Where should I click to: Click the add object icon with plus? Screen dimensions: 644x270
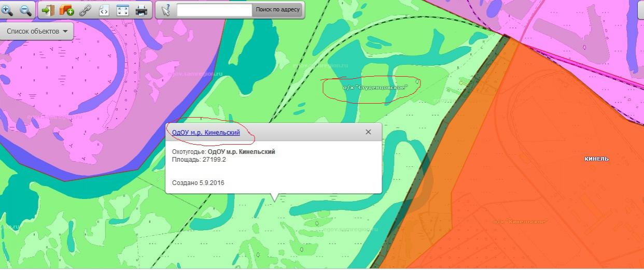coord(66,10)
